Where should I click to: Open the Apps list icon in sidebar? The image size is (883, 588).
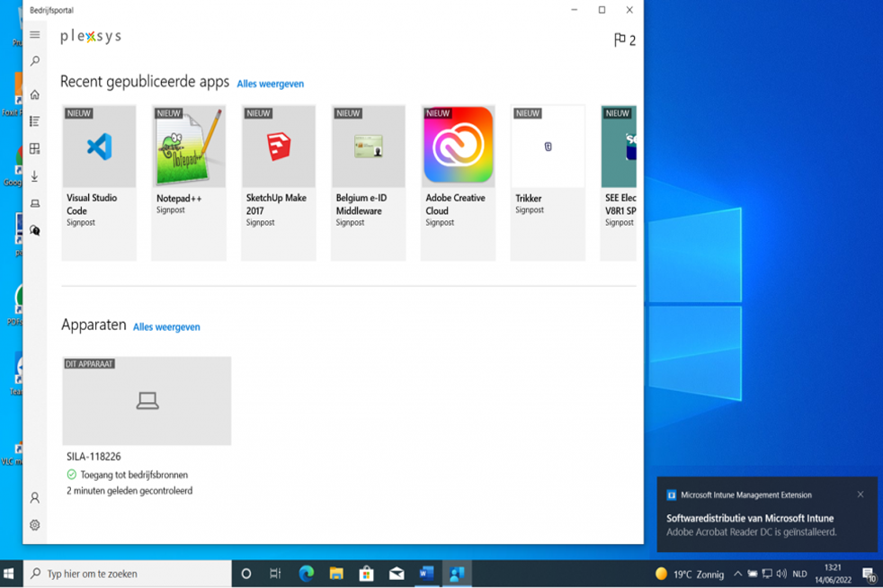tap(35, 121)
